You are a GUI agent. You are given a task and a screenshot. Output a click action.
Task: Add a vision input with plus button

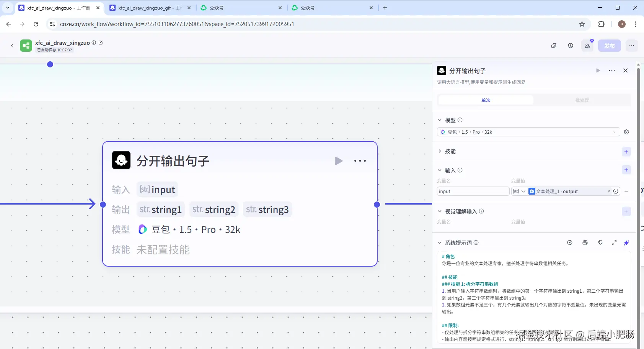[x=626, y=211]
